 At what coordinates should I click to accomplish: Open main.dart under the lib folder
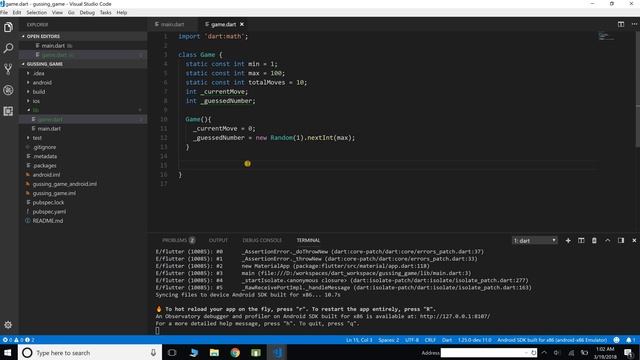[49, 129]
